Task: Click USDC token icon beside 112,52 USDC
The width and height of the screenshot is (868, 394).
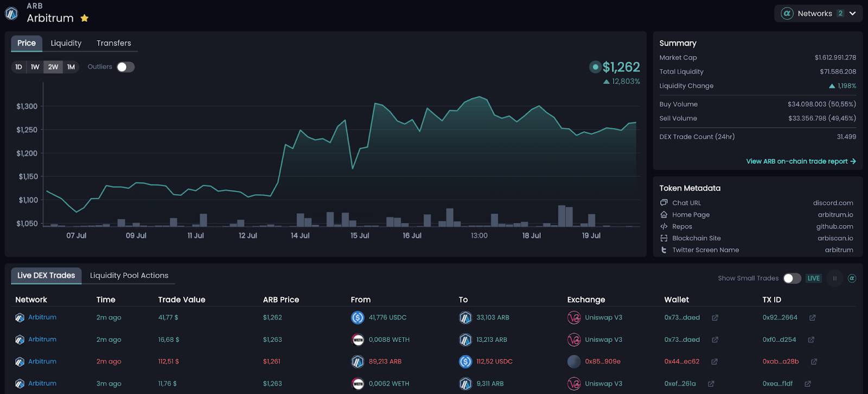Action: (x=465, y=361)
